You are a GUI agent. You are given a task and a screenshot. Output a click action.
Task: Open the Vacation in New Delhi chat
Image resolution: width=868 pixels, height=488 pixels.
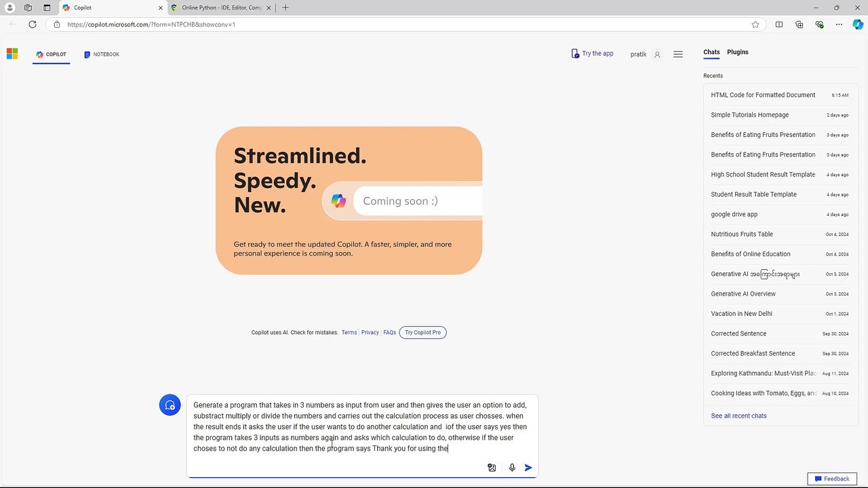click(779, 314)
